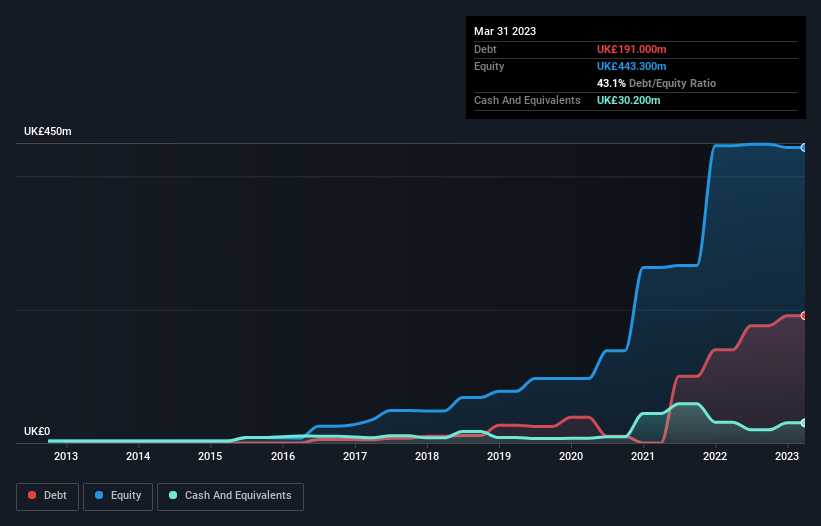Image resolution: width=821 pixels, height=526 pixels.
Task: Click the UK£443.300m equity value
Action: (x=631, y=66)
